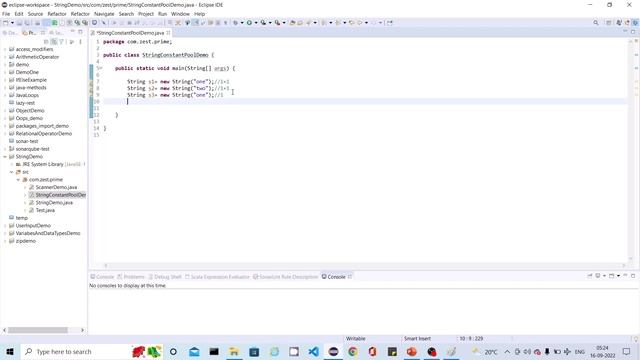Open the Windows Start menu

pyautogui.click(x=10, y=351)
